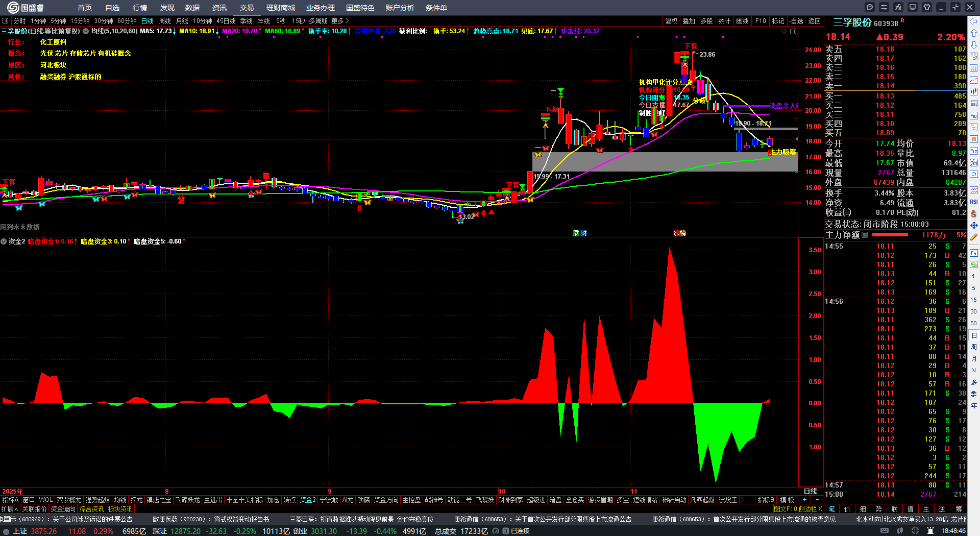The image size is (980, 536).
Task: Click the screen display icon in title bar
Action: coord(913,7)
